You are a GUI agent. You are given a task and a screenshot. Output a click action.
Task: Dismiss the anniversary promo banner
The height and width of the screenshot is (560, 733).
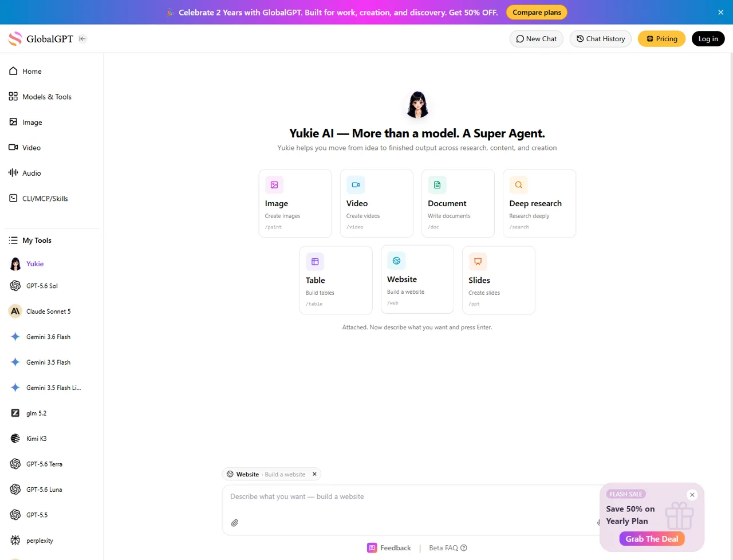(x=720, y=12)
